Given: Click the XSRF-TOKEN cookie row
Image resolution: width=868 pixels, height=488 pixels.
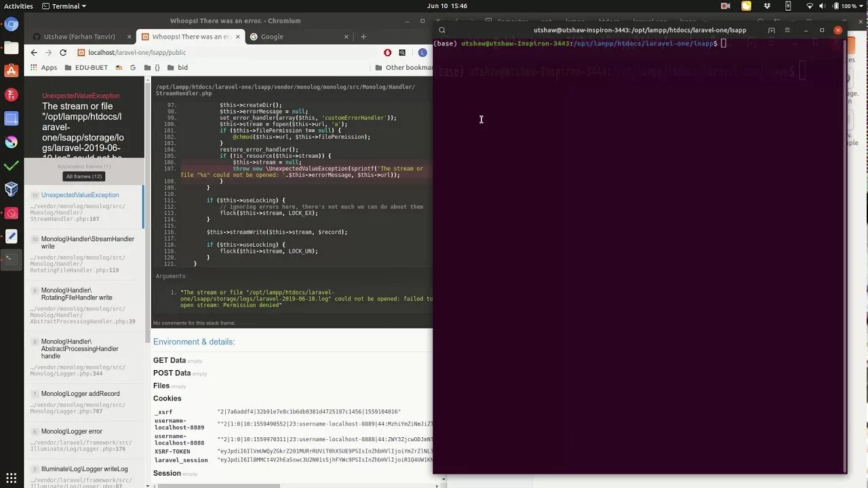Looking at the screenshot, I should (293, 451).
